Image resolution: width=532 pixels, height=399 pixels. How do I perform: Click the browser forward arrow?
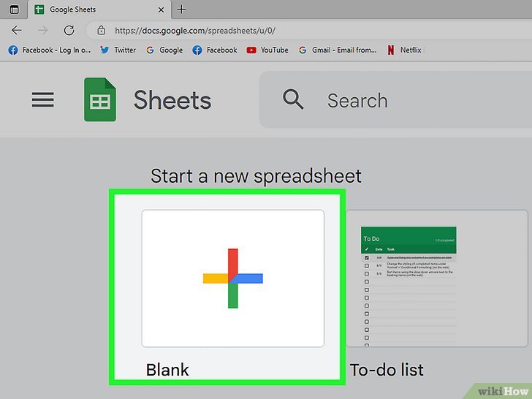pyautogui.click(x=42, y=31)
